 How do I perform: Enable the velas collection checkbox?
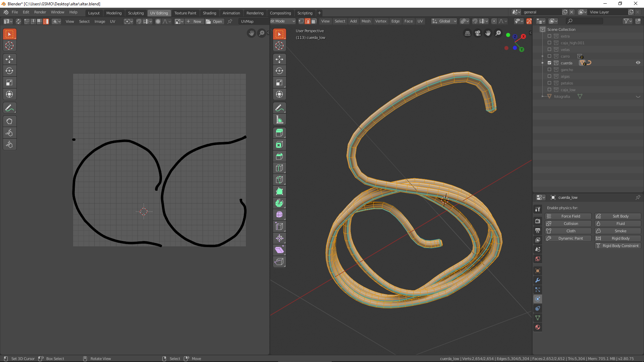[x=549, y=50]
